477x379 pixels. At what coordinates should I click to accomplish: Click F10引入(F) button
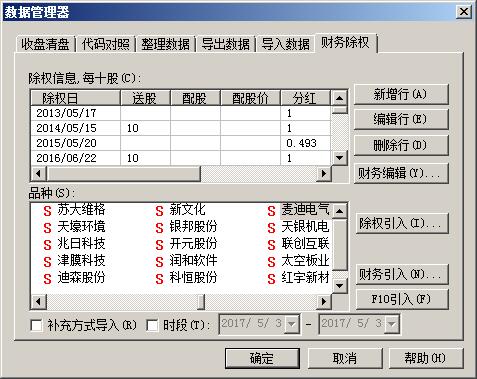click(402, 300)
